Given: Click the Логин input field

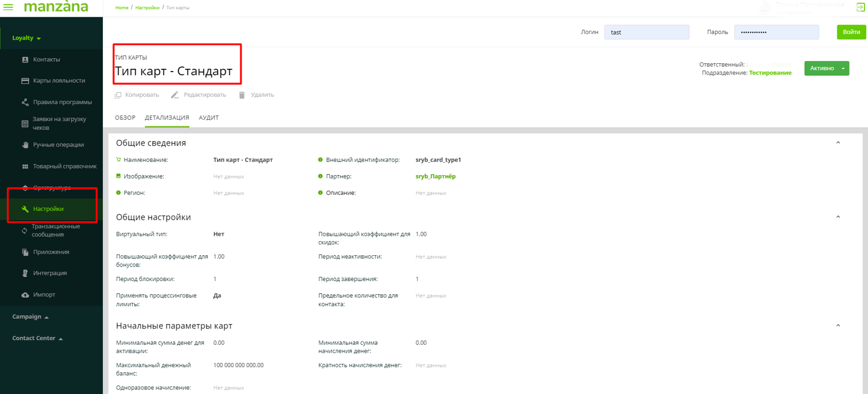Looking at the screenshot, I should pyautogui.click(x=646, y=32).
